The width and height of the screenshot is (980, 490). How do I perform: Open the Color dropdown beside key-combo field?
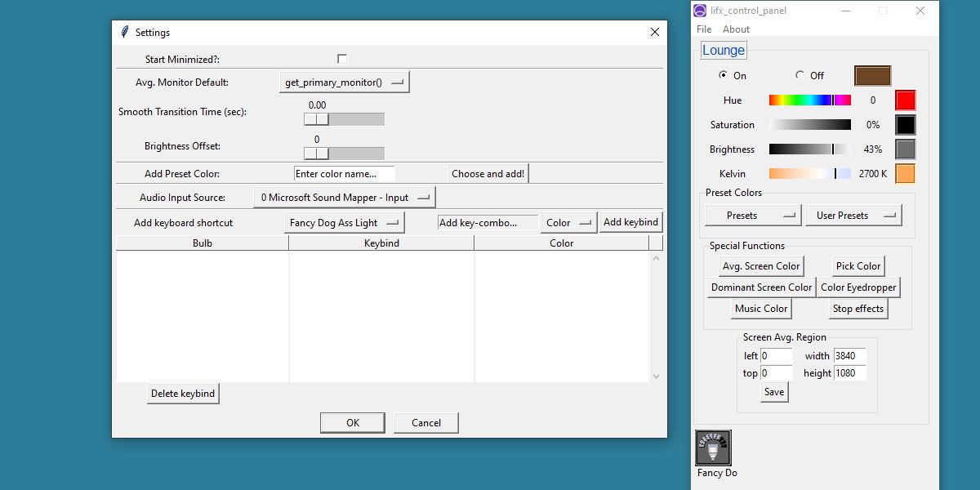point(569,223)
